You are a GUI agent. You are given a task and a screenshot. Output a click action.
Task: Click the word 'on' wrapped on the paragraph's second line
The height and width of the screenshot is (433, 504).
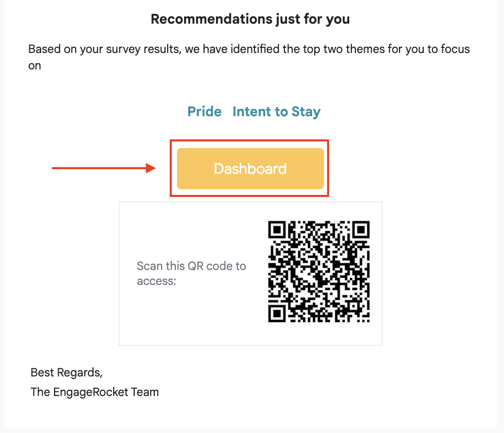click(35, 66)
